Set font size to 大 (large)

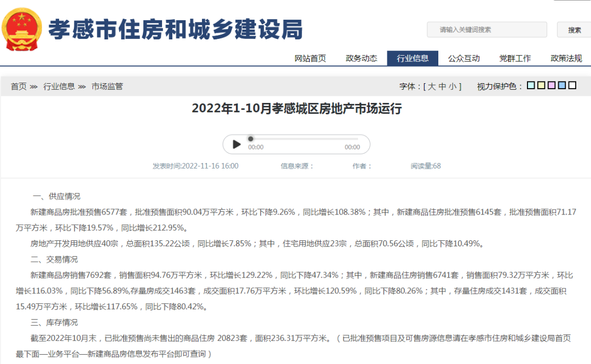432,86
